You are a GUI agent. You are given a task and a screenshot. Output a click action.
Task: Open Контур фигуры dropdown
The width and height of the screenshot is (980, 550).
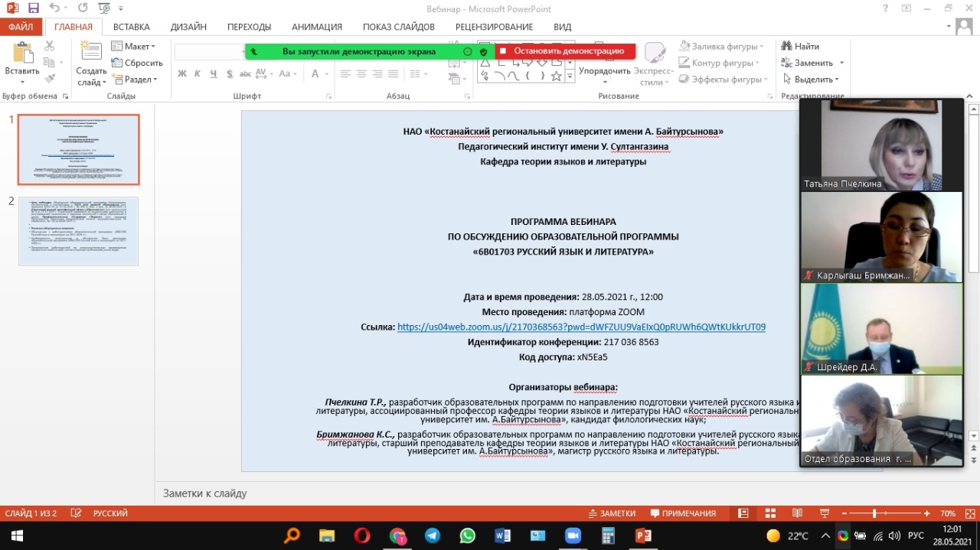click(719, 63)
